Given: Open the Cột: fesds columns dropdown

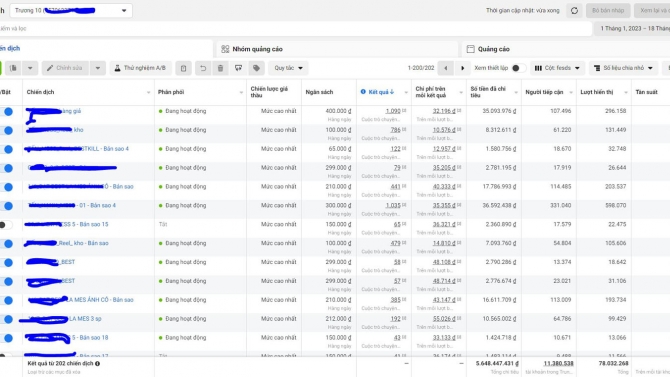Looking at the screenshot, I should pyautogui.click(x=557, y=68).
